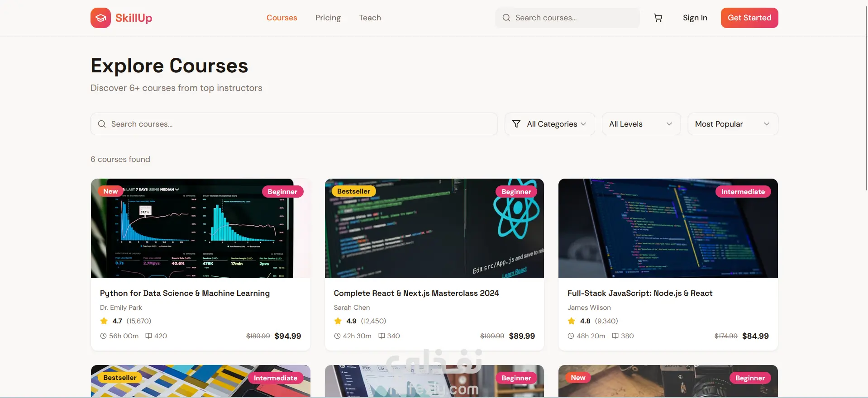The width and height of the screenshot is (868, 398).
Task: Click the clock icon next to 48h 20m
Action: point(571,336)
